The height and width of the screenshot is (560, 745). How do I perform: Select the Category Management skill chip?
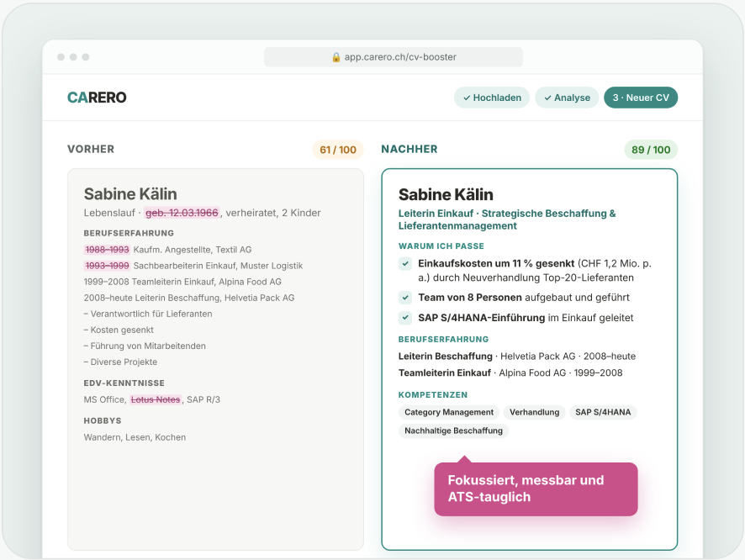pyautogui.click(x=449, y=412)
